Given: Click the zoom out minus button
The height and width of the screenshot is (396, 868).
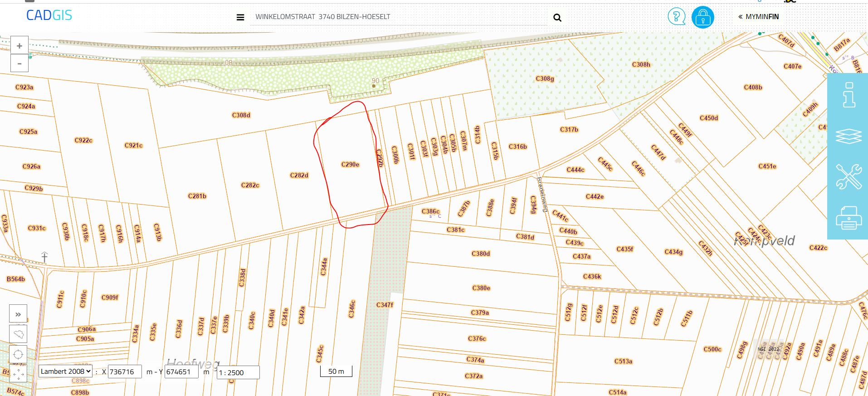Looking at the screenshot, I should [x=20, y=64].
